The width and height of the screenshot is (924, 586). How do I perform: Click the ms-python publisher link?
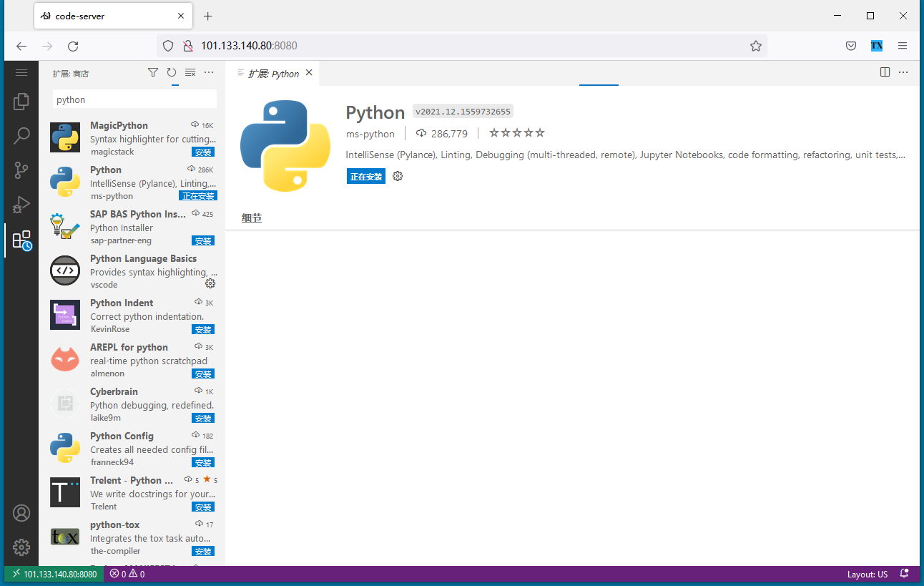[370, 134]
